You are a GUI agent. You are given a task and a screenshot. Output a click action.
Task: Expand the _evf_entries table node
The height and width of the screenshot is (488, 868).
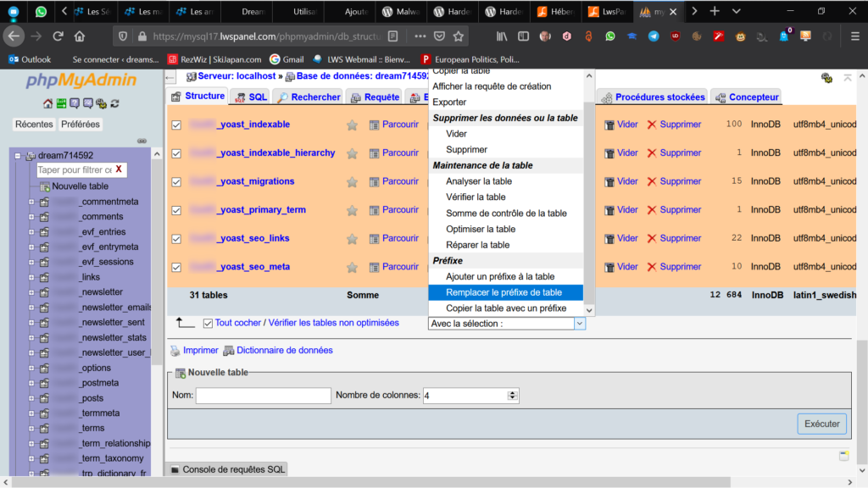pos(31,232)
